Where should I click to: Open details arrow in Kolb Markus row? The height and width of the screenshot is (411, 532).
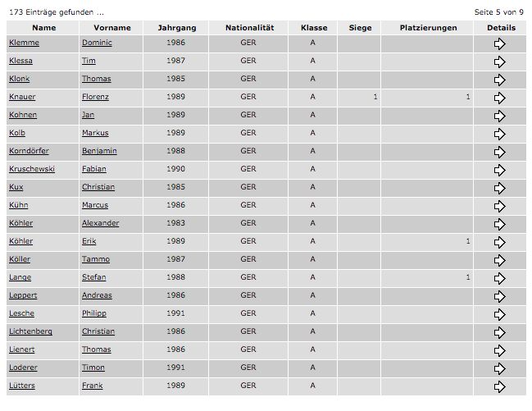point(500,134)
